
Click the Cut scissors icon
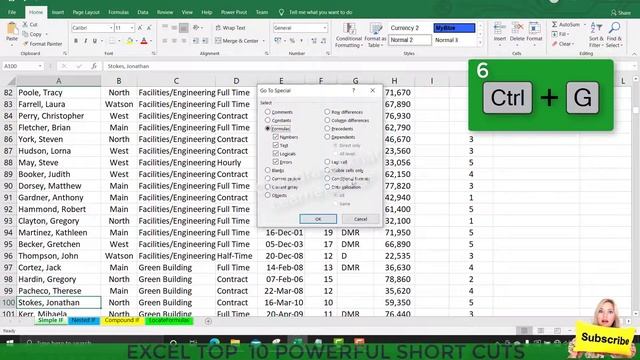click(x=25, y=24)
